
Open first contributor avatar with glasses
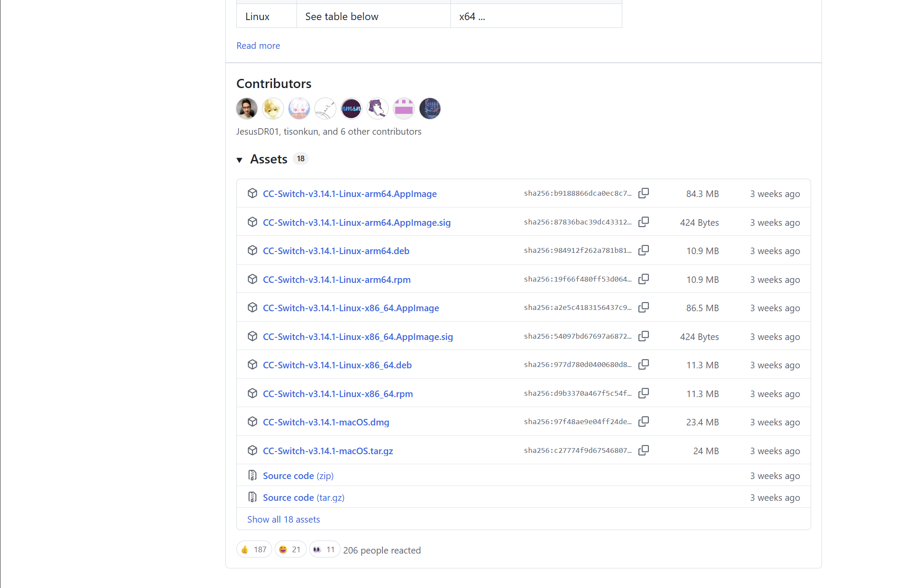(247, 109)
